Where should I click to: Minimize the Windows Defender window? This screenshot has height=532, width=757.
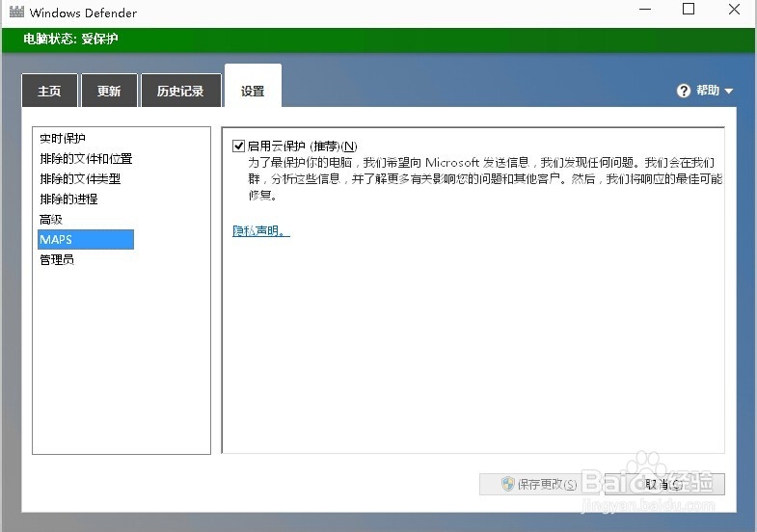click(x=645, y=10)
